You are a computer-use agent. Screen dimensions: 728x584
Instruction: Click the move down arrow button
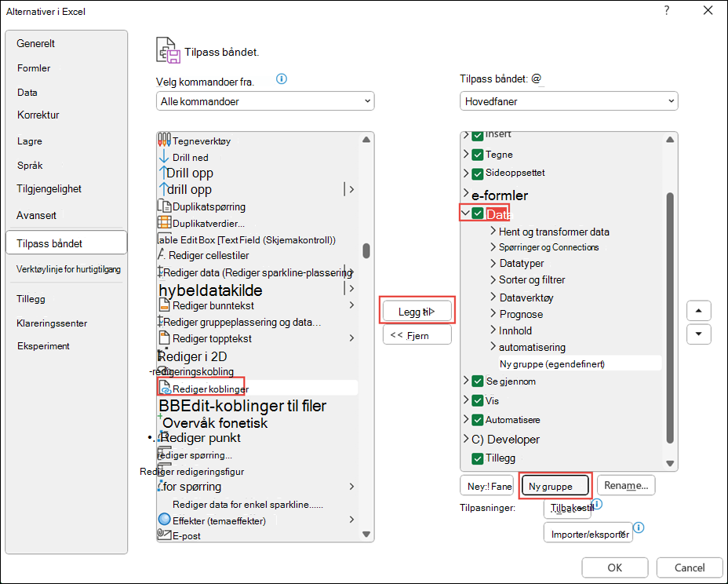pos(699,334)
